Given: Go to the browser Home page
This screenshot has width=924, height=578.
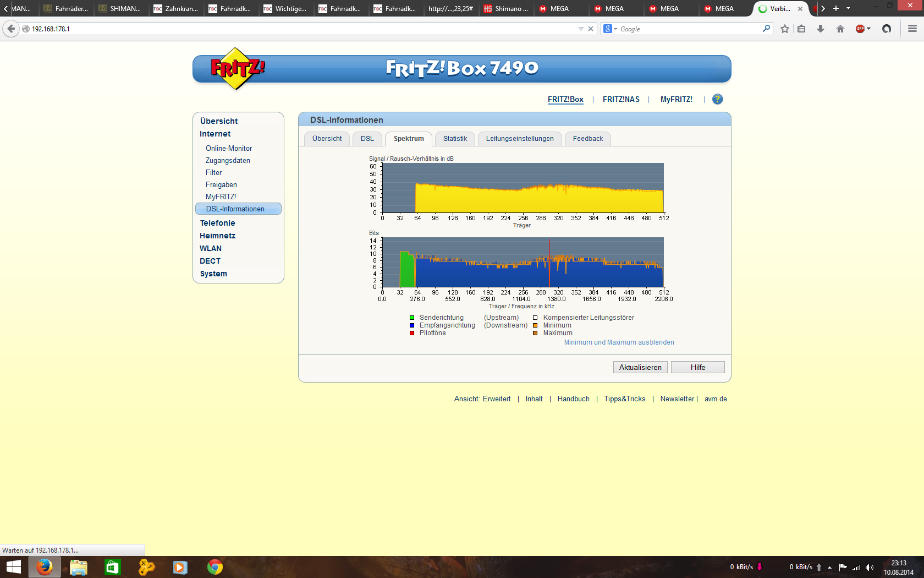Looking at the screenshot, I should (840, 29).
